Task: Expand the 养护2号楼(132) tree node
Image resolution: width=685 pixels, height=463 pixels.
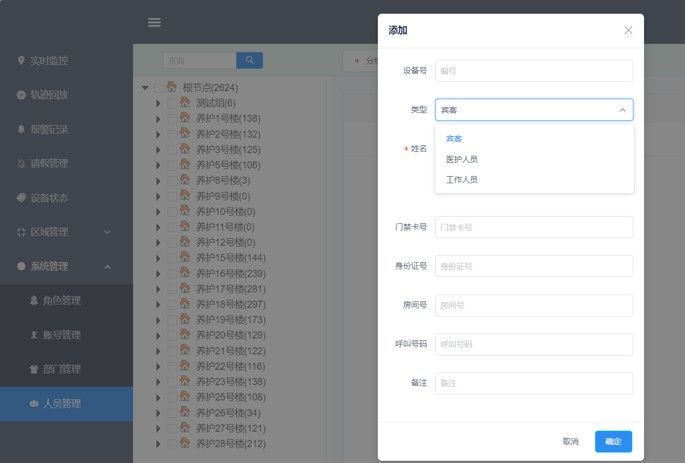Action: point(158,134)
